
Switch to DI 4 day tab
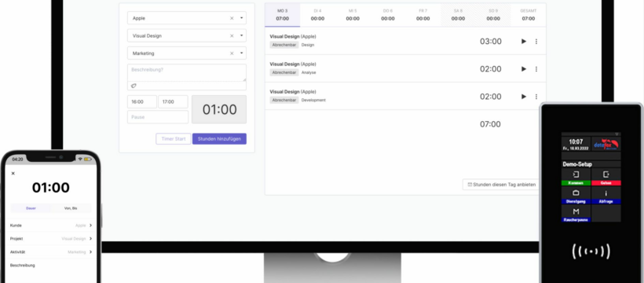point(317,15)
